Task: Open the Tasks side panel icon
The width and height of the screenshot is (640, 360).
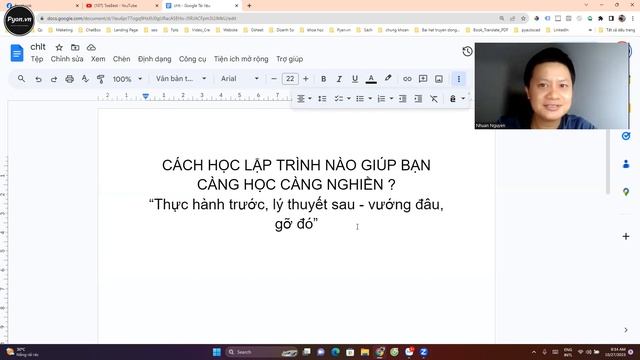Action: click(x=626, y=136)
